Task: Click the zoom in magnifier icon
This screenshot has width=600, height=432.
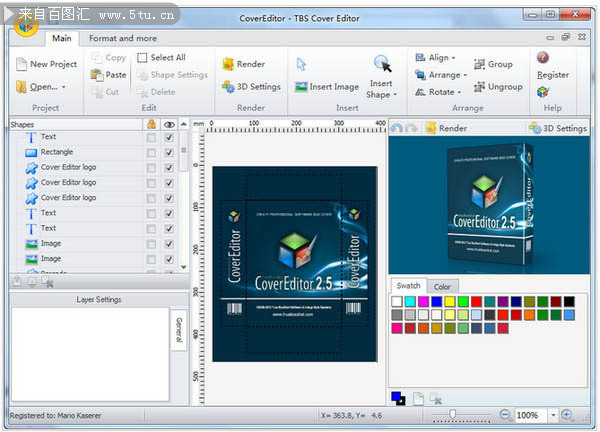Action: click(567, 414)
